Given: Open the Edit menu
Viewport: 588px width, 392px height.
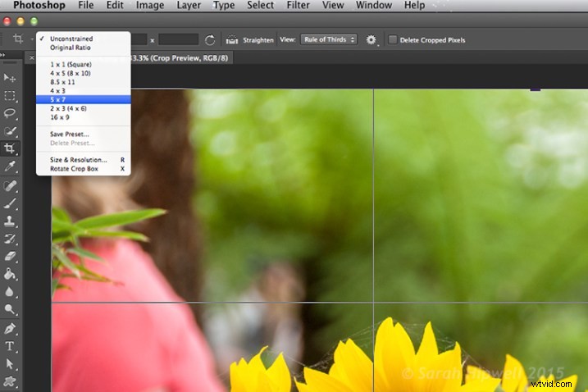Looking at the screenshot, I should pos(115,5).
